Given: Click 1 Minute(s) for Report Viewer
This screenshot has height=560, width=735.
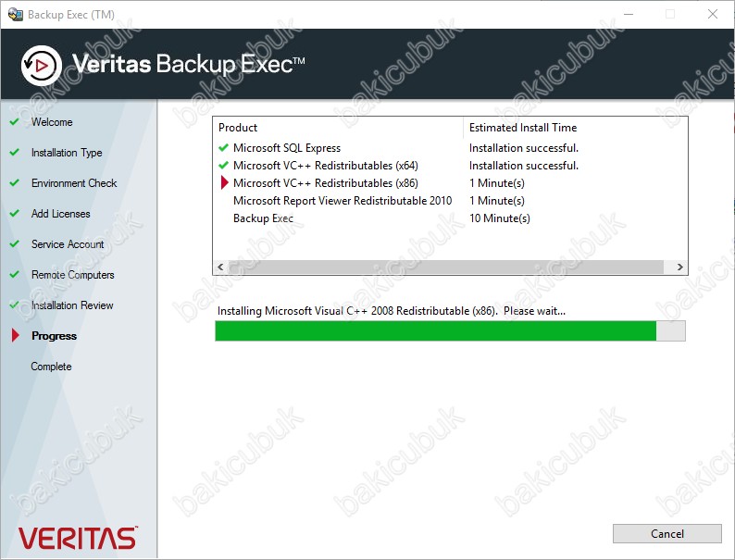Looking at the screenshot, I should [x=497, y=201].
